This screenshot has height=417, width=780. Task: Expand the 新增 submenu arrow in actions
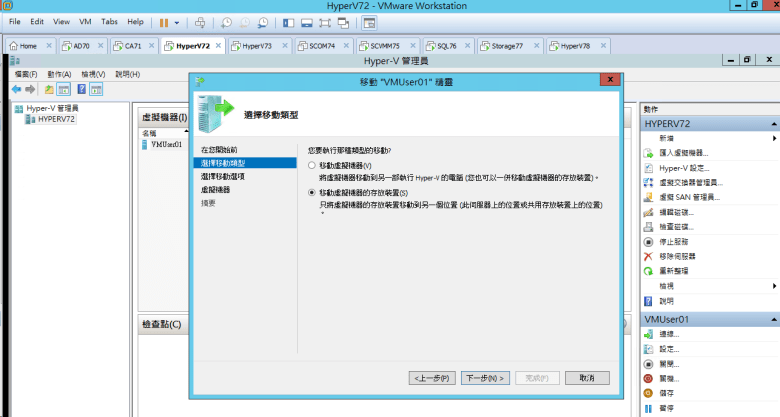click(x=774, y=138)
